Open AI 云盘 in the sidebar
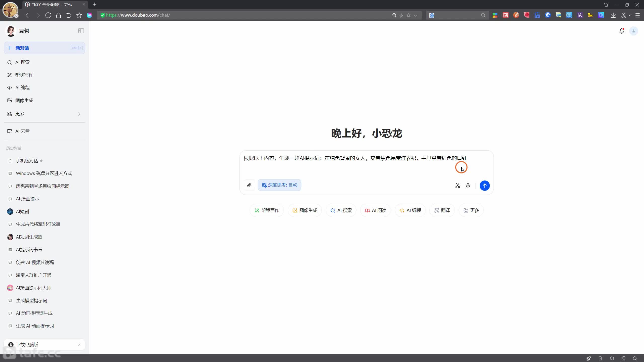 [44, 131]
